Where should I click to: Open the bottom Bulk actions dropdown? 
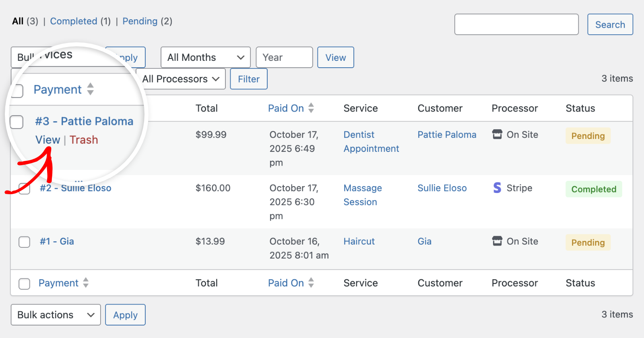click(x=56, y=315)
